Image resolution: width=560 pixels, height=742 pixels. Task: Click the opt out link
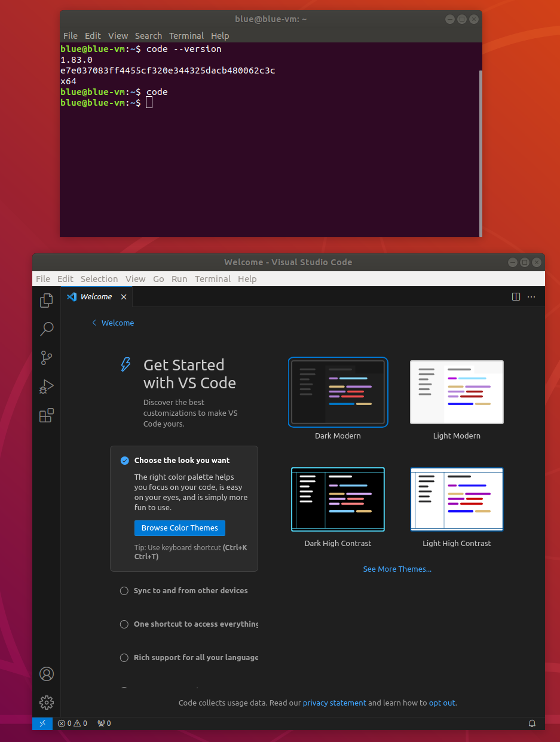tap(442, 703)
